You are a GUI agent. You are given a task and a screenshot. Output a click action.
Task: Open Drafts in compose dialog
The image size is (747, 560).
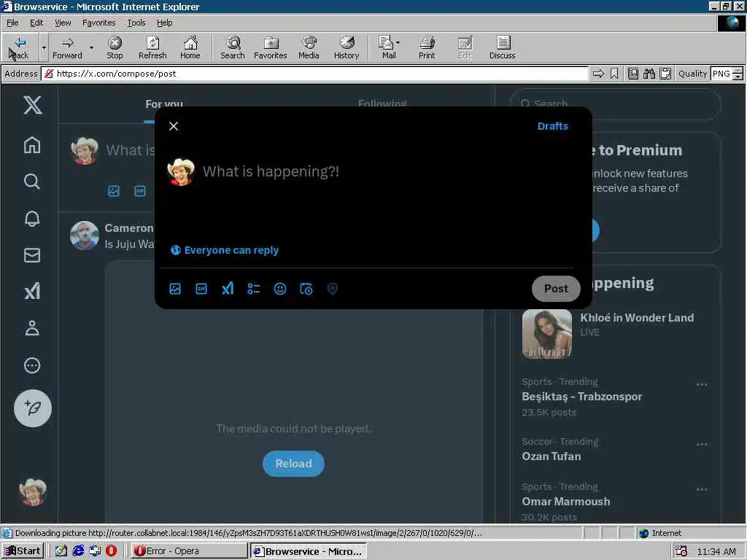553,126
